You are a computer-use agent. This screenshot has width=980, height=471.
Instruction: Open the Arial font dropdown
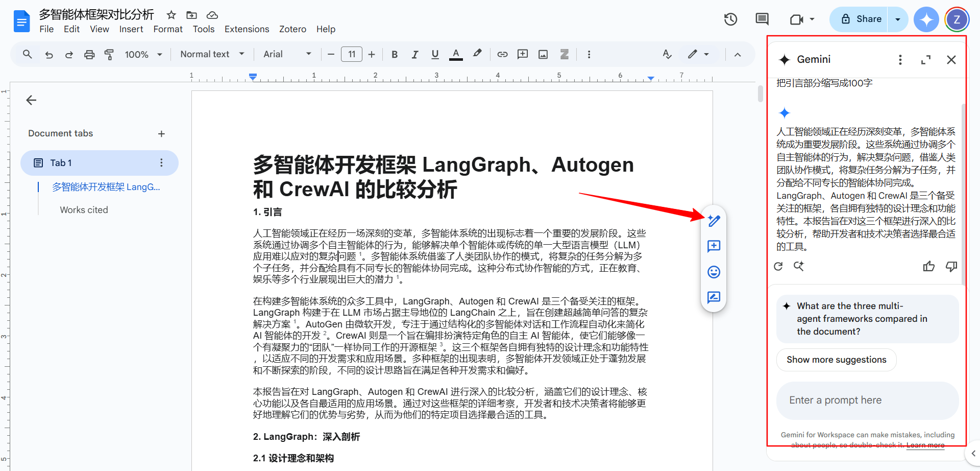(x=287, y=54)
